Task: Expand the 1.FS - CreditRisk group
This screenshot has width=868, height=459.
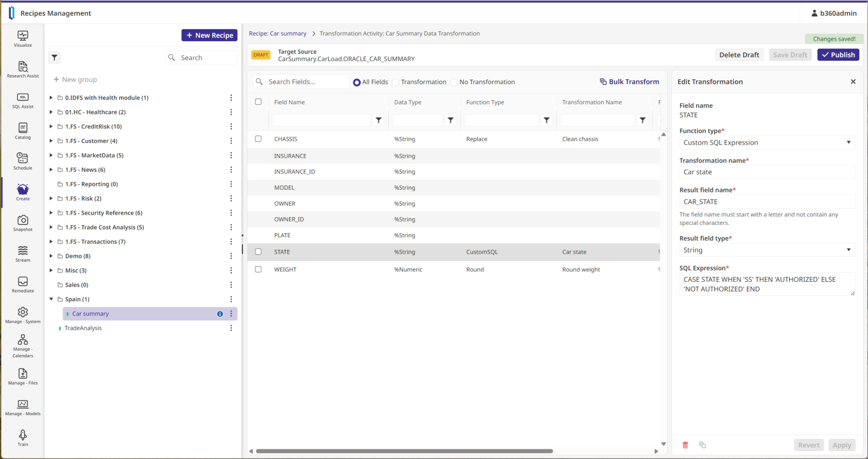Action: point(51,126)
